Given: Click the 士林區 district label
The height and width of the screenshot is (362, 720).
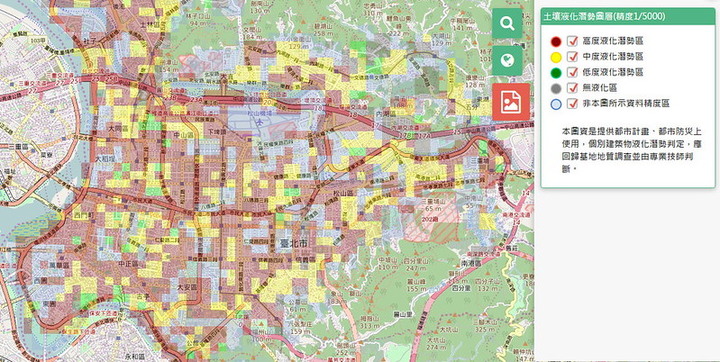Looking at the screenshot, I should [150, 24].
